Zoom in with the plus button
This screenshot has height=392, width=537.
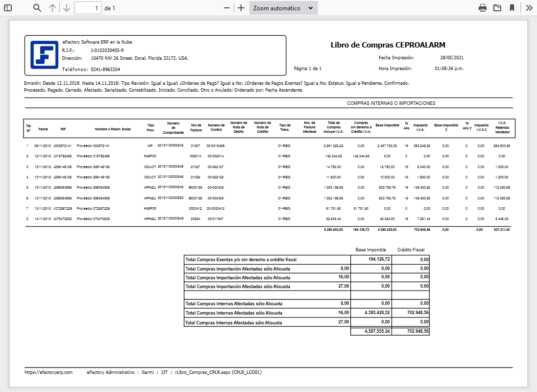pyautogui.click(x=241, y=8)
